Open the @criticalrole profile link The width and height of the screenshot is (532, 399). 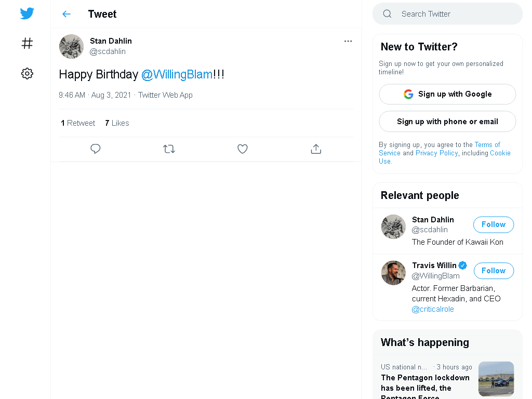pyautogui.click(x=433, y=309)
